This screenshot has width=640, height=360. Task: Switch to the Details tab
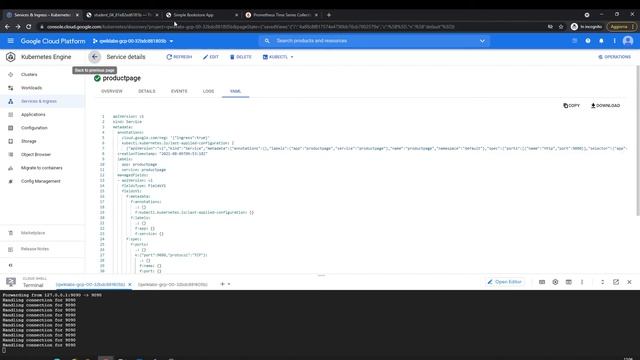pyautogui.click(x=147, y=91)
